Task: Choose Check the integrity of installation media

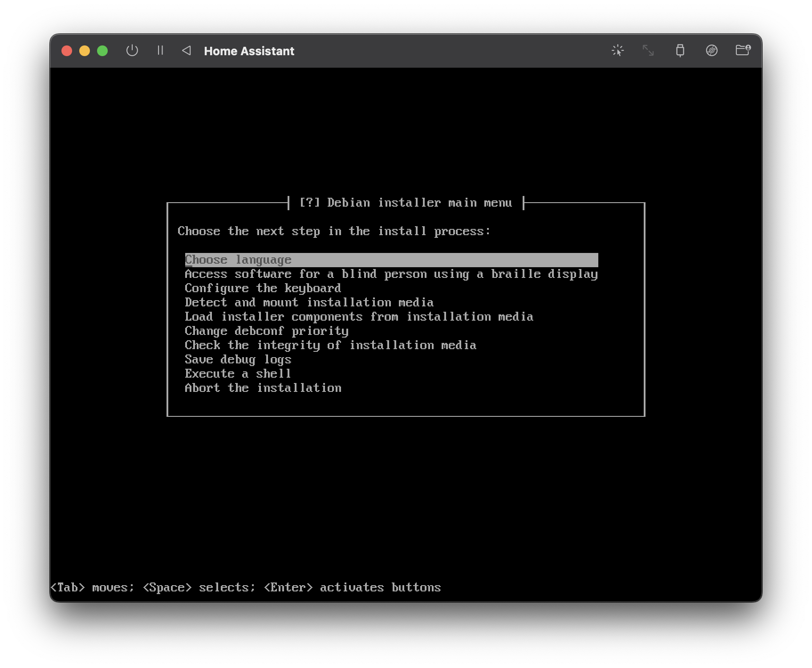Action: click(330, 346)
